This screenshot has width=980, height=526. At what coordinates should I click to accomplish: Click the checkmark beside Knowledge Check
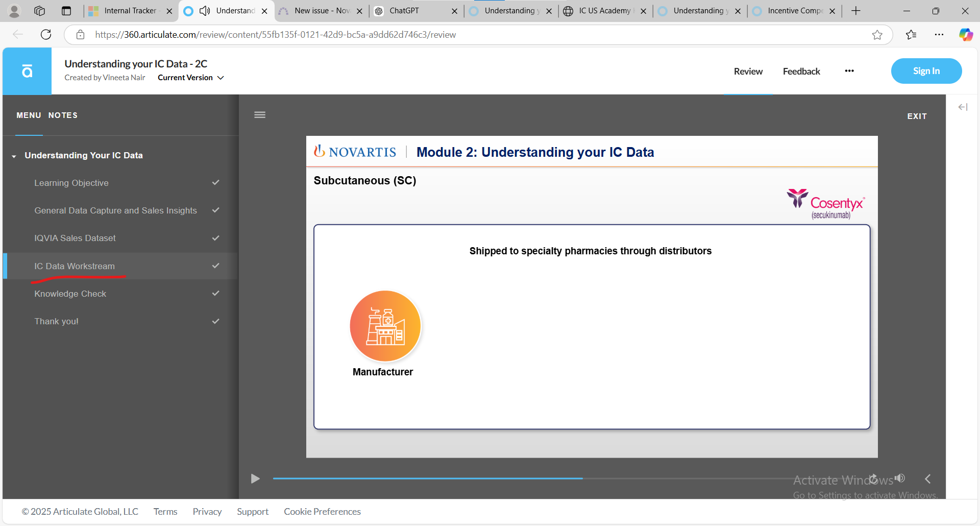click(x=216, y=293)
